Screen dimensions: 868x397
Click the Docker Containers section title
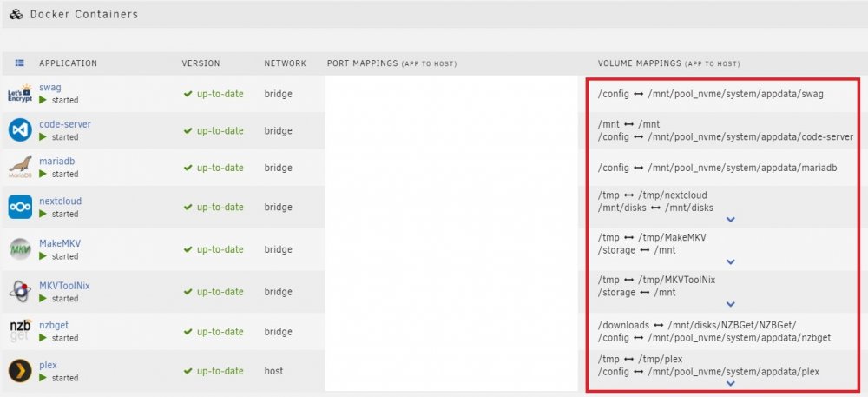[x=84, y=15]
